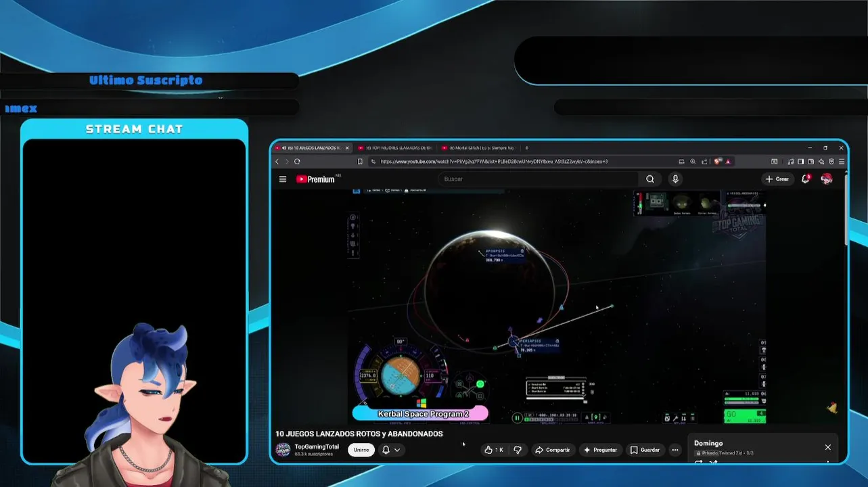The width and height of the screenshot is (868, 487).
Task: Bookmark this page from the address bar
Action: tap(360, 162)
